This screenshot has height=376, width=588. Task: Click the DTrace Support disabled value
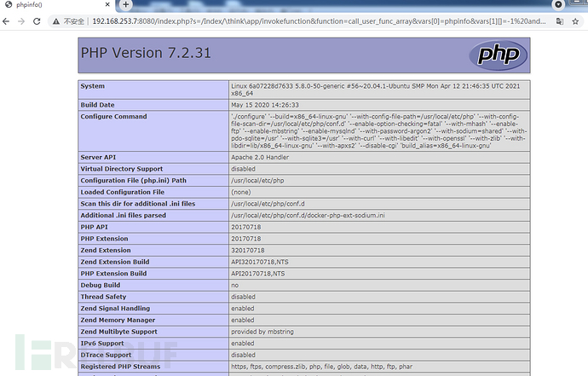(x=243, y=355)
